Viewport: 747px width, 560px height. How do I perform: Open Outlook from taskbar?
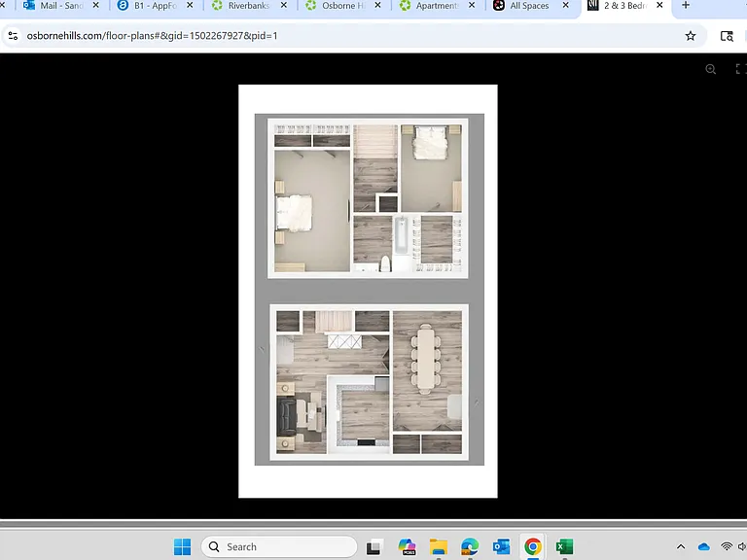pyautogui.click(x=501, y=546)
